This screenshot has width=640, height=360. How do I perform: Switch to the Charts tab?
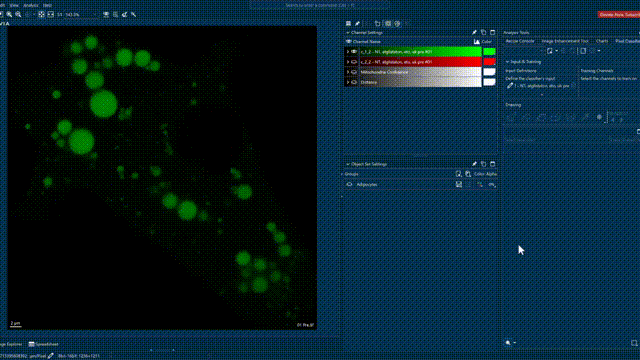pyautogui.click(x=602, y=41)
